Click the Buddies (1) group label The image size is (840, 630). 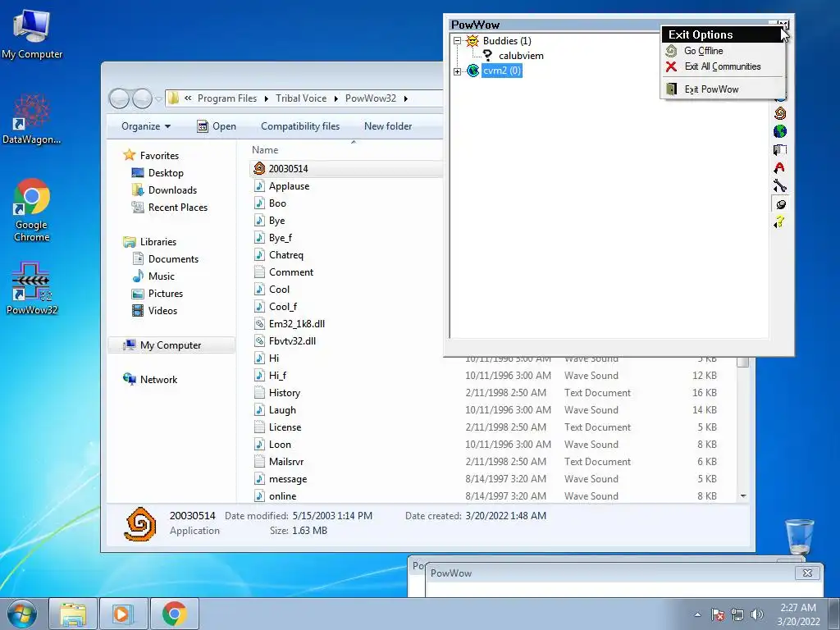[507, 41]
